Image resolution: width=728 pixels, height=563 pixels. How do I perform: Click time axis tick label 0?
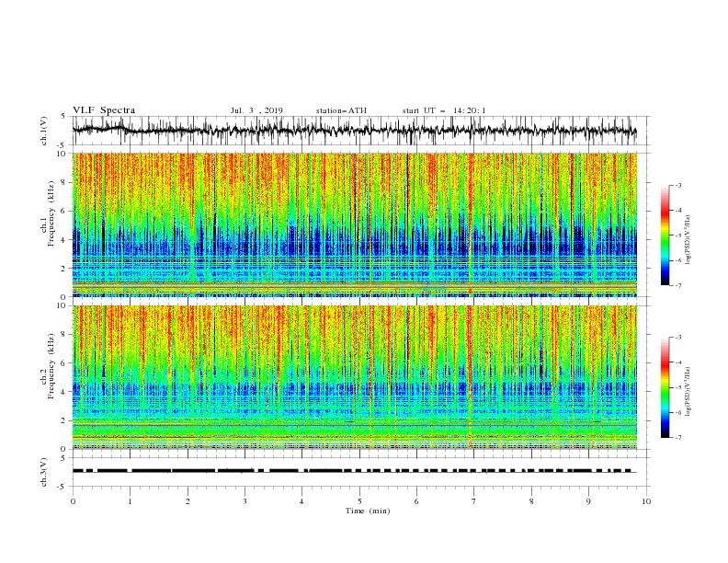coord(73,501)
